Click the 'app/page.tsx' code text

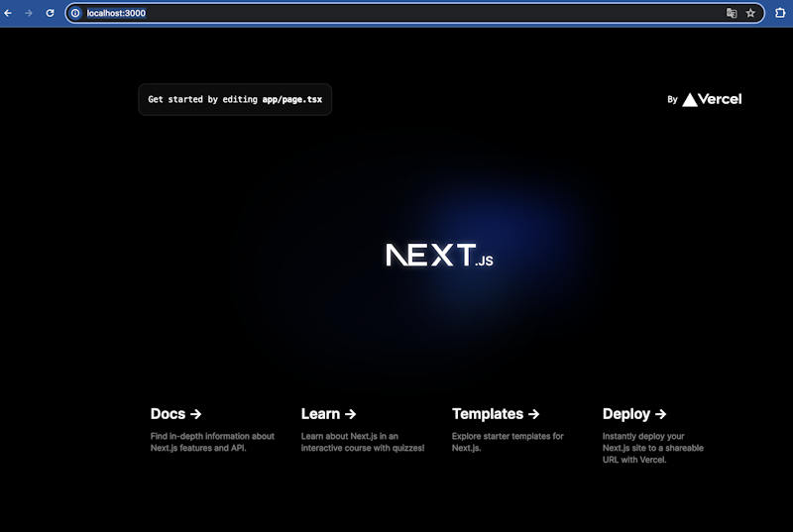[x=291, y=99]
